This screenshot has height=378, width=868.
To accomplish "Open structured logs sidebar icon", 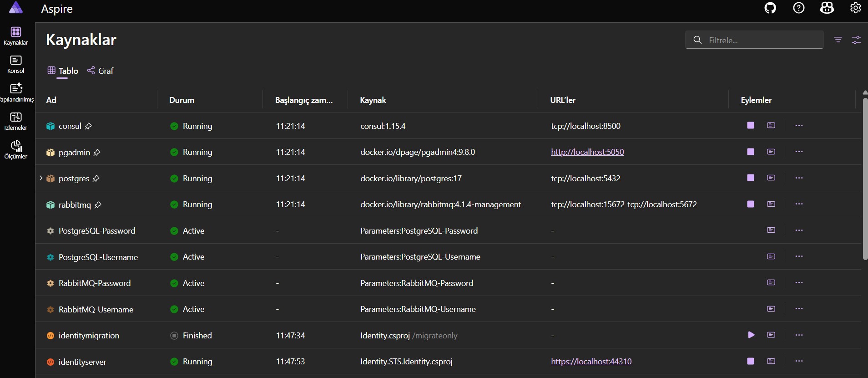I will click(16, 92).
